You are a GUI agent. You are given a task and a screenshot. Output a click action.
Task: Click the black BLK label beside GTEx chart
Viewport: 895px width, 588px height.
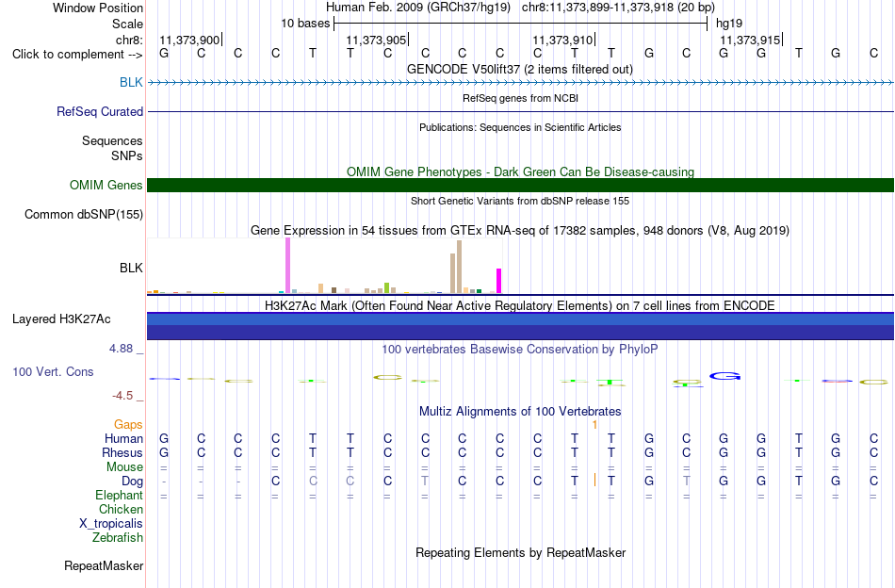131,268
